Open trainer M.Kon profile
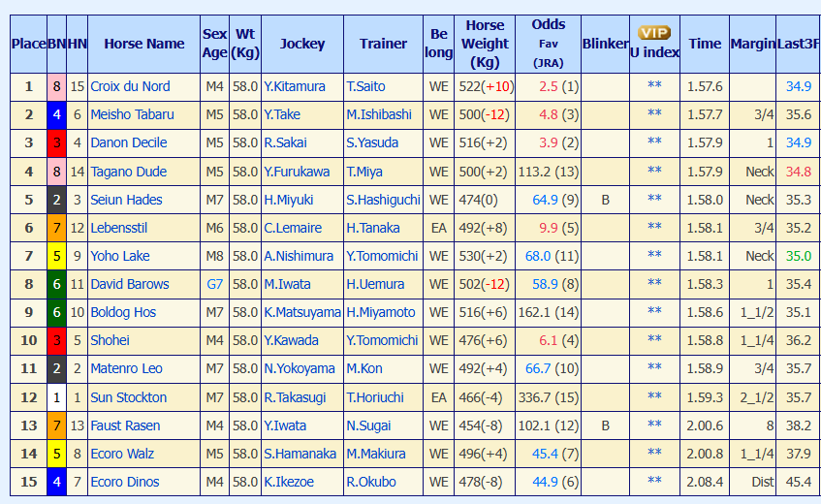 pyautogui.click(x=363, y=369)
